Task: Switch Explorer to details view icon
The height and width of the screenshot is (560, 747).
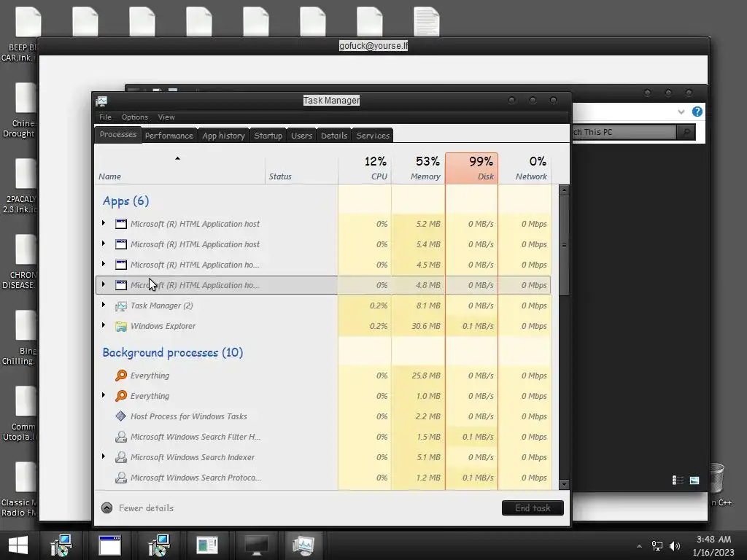Action: click(678, 480)
